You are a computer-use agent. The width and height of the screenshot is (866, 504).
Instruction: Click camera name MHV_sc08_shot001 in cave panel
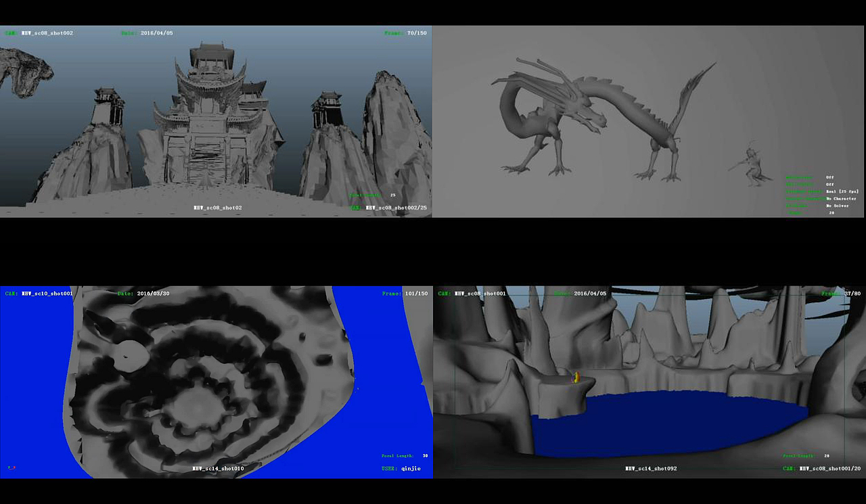tap(480, 294)
